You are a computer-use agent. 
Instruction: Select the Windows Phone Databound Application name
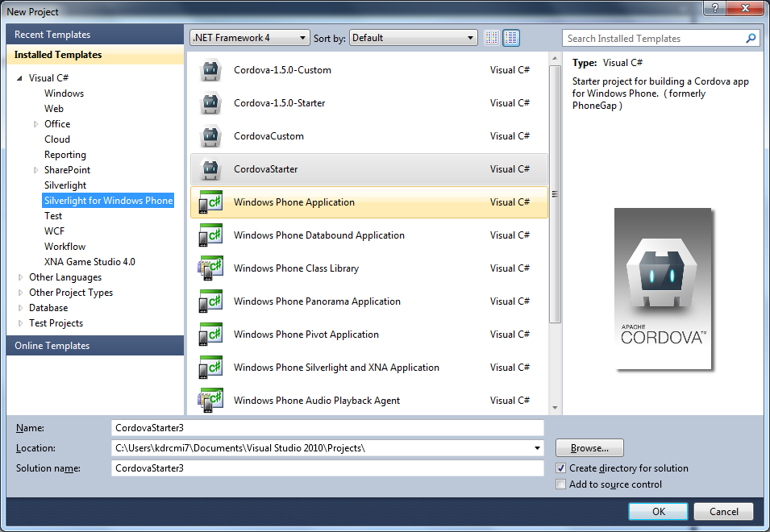pos(318,235)
